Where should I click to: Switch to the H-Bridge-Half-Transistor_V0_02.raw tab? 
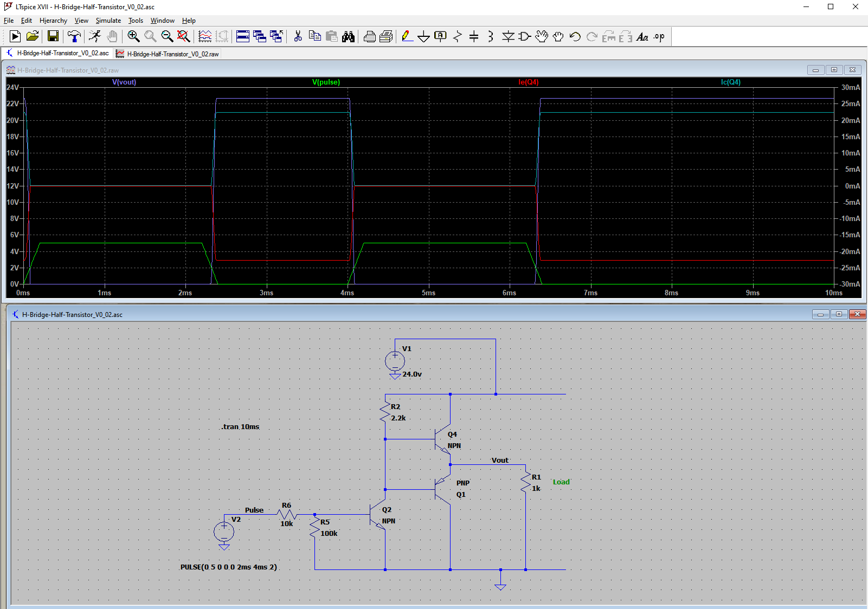168,54
